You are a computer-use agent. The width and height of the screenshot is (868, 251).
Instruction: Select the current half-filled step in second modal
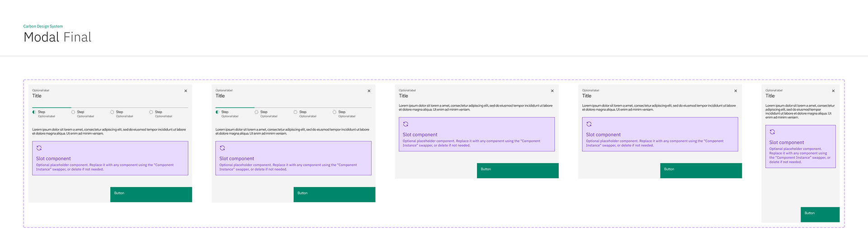(x=217, y=112)
